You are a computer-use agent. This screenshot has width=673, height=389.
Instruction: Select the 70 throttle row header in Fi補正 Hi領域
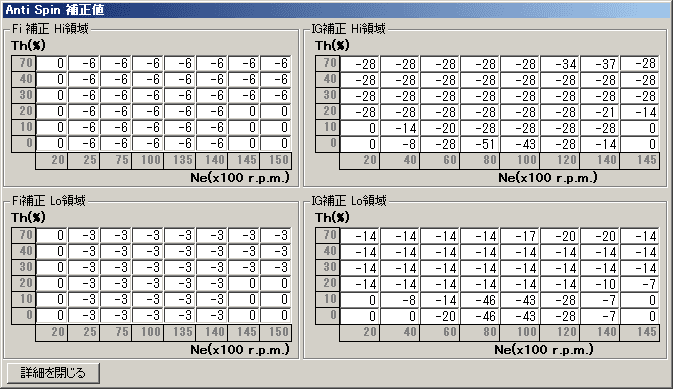click(x=24, y=63)
